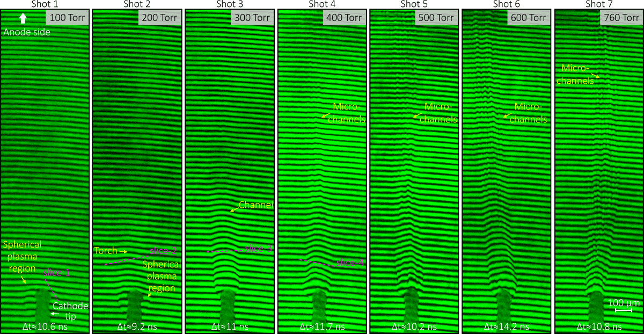Select the slice-4 label in Shot 4
This screenshot has height=334, width=644.
point(350,262)
